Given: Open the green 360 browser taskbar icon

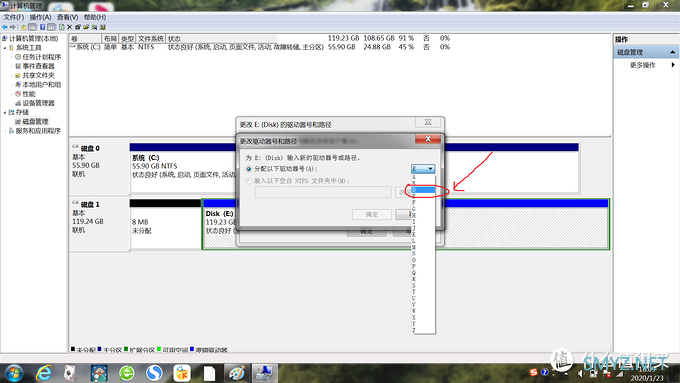Looking at the screenshot, I should click(x=127, y=373).
